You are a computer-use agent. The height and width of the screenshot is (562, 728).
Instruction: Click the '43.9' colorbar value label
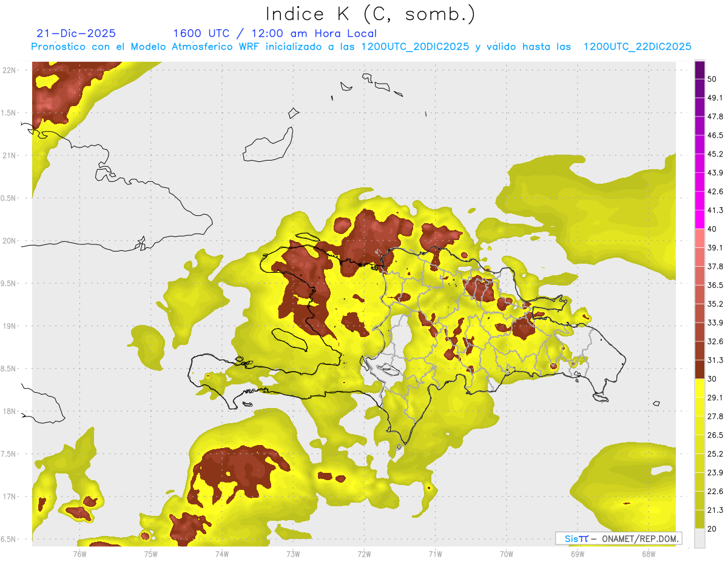[x=715, y=173]
